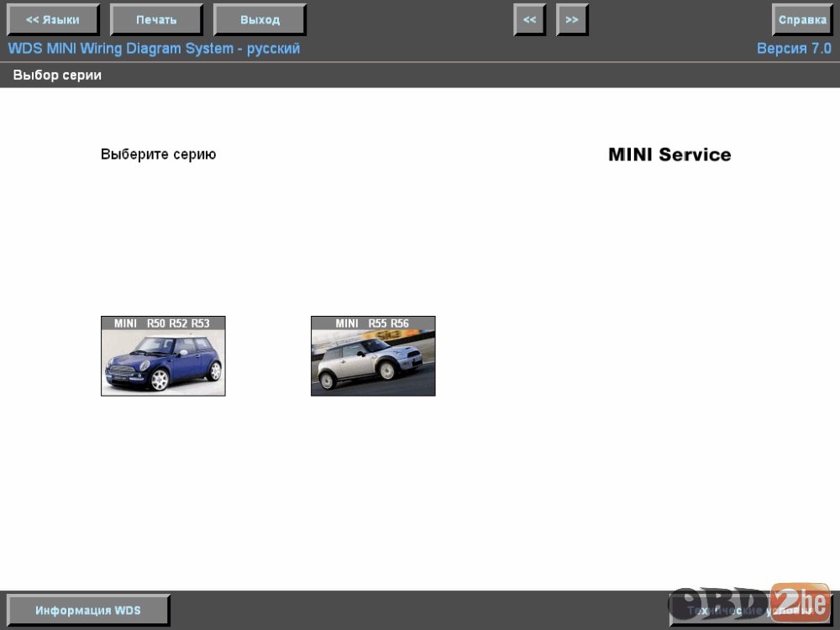Viewport: 840px width, 630px height.
Task: Exit the program via Выход button
Action: click(260, 20)
